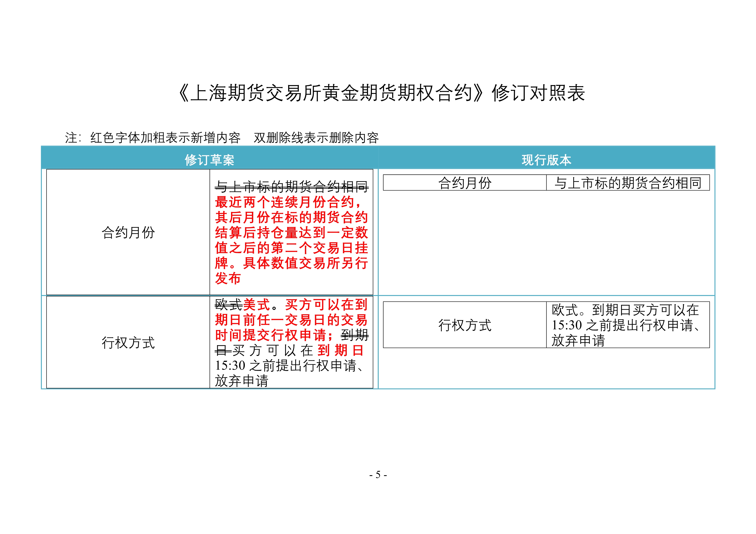Click the red word 美式
756x534 pixels.
257,304
